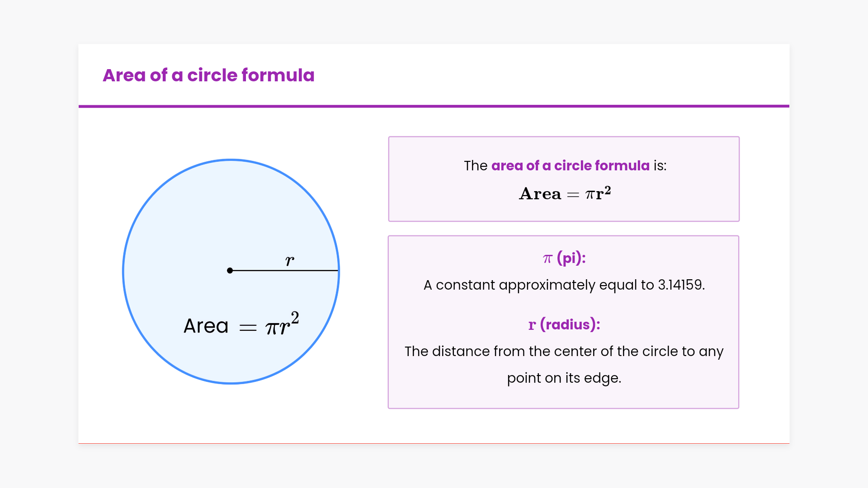Click the serif r in the radius heading
Screen dimensions: 868x488
coord(532,325)
